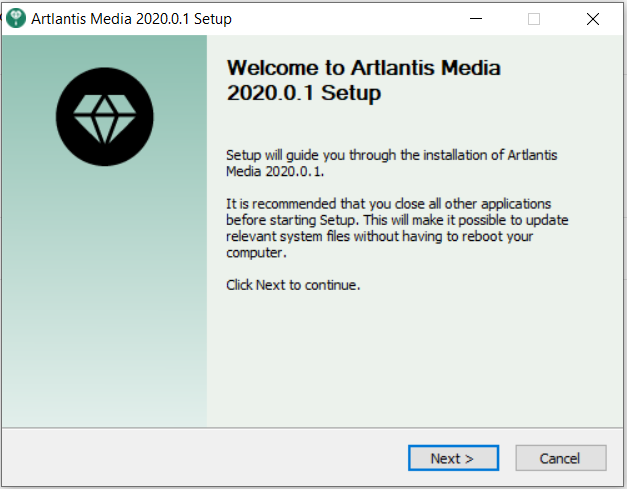
Task: Click the Artlantis title bar app icon
Action: point(16,18)
